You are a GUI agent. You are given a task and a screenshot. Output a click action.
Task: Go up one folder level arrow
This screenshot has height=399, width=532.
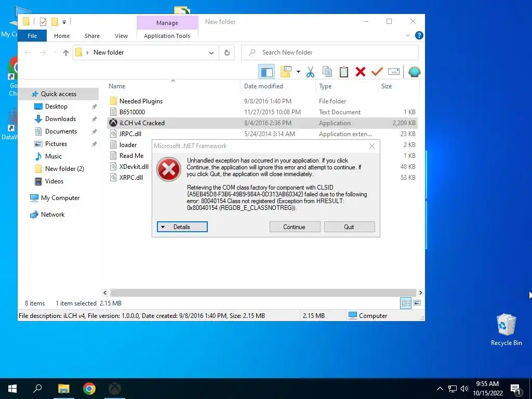[x=66, y=52]
